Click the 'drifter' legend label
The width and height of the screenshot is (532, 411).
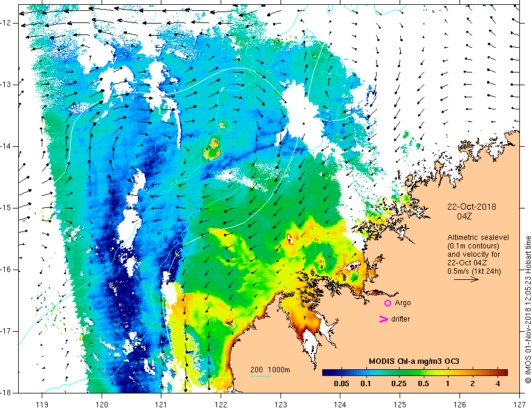400,319
